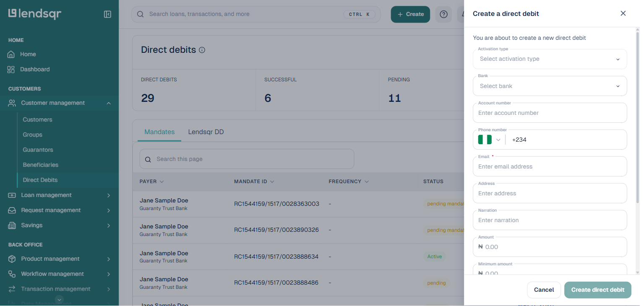Click the Home house icon in sidebar
Image resolution: width=644 pixels, height=306 pixels.
click(x=11, y=54)
